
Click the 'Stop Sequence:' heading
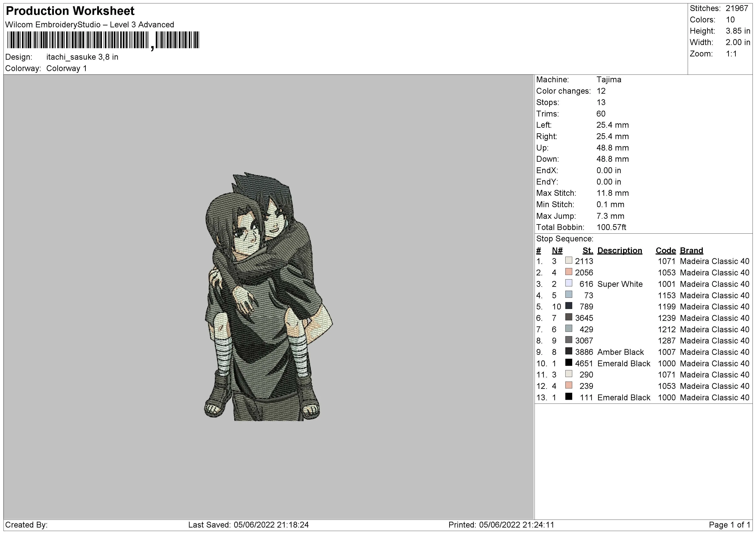[565, 239]
